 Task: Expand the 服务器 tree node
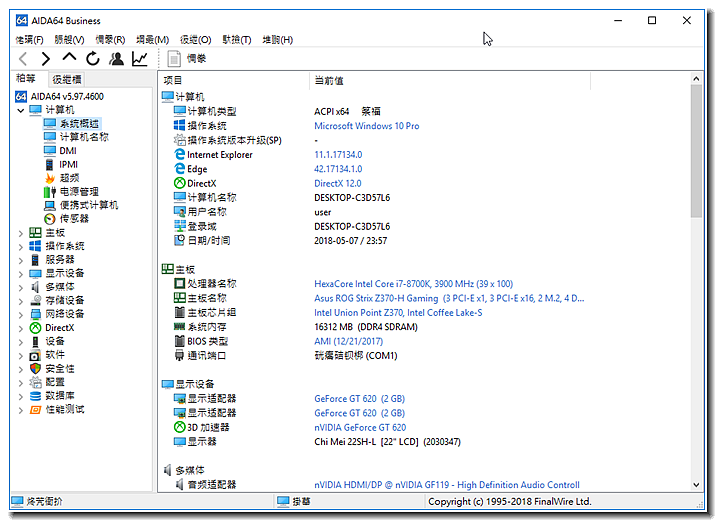point(21,260)
